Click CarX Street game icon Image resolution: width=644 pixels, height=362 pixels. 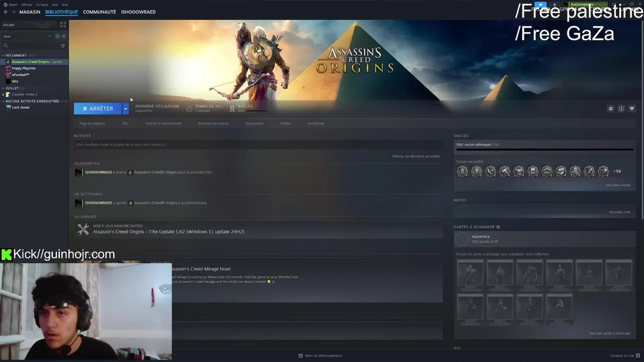tap(8, 108)
